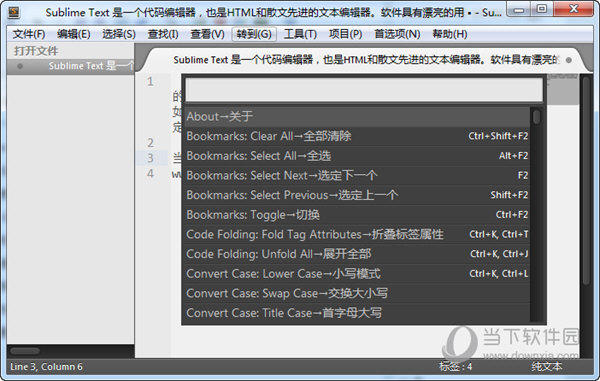Image resolution: width=600 pixels, height=381 pixels.
Task: Select the Sublime Text file in sidebar
Action: 70,66
